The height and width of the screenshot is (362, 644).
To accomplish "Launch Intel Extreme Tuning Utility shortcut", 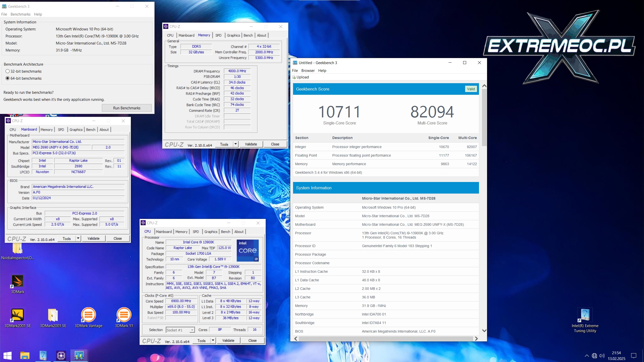I will click(x=585, y=320).
